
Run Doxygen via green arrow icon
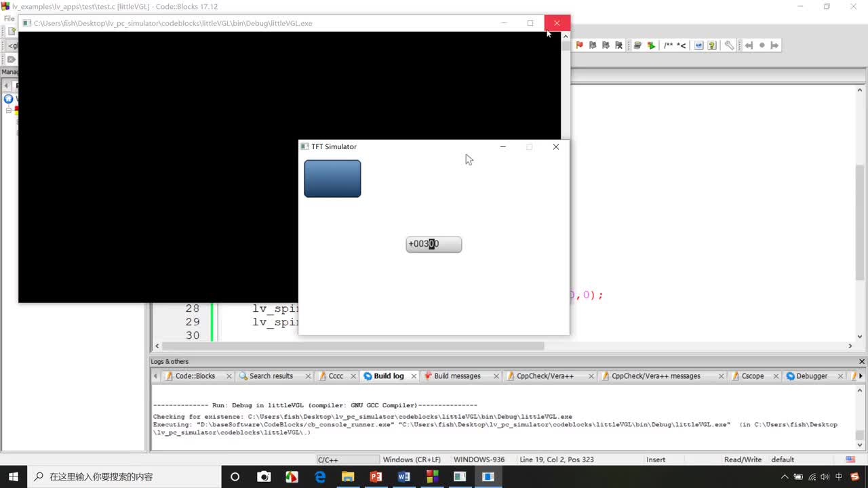[651, 45]
